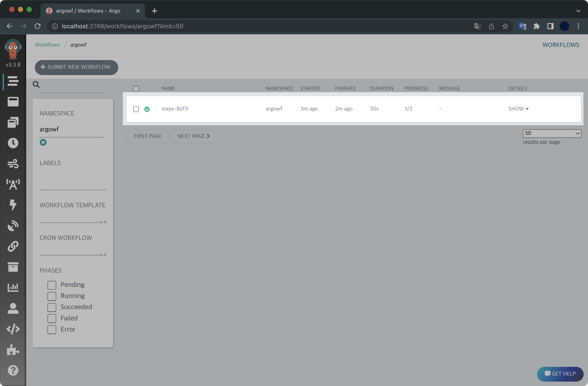Screen dimensions: 588x386
Task: Select the User management icon in sidebar
Action: 13,308
